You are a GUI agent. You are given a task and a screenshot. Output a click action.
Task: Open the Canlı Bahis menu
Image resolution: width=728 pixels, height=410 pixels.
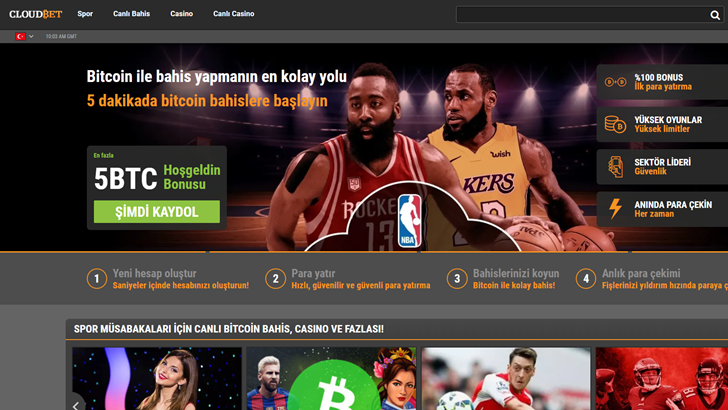pos(131,14)
